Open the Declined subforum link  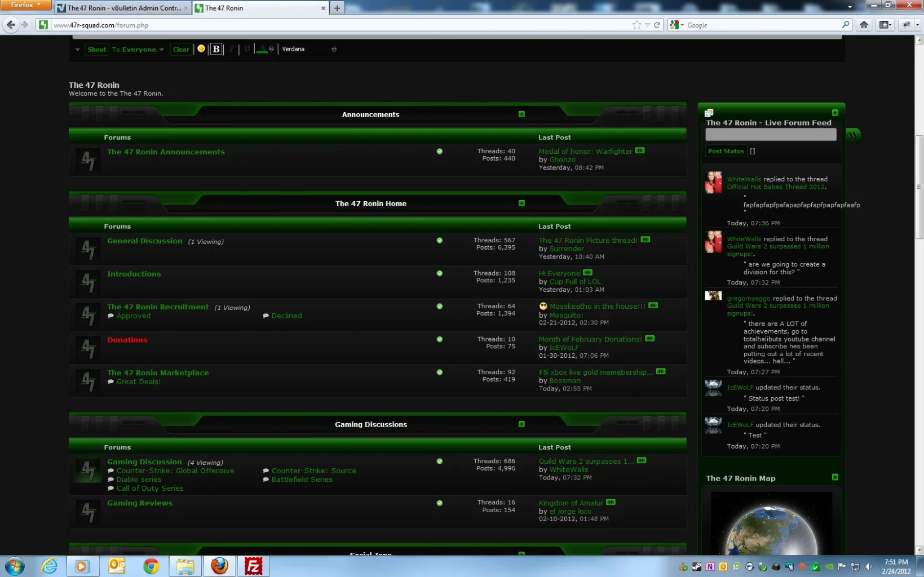click(286, 316)
